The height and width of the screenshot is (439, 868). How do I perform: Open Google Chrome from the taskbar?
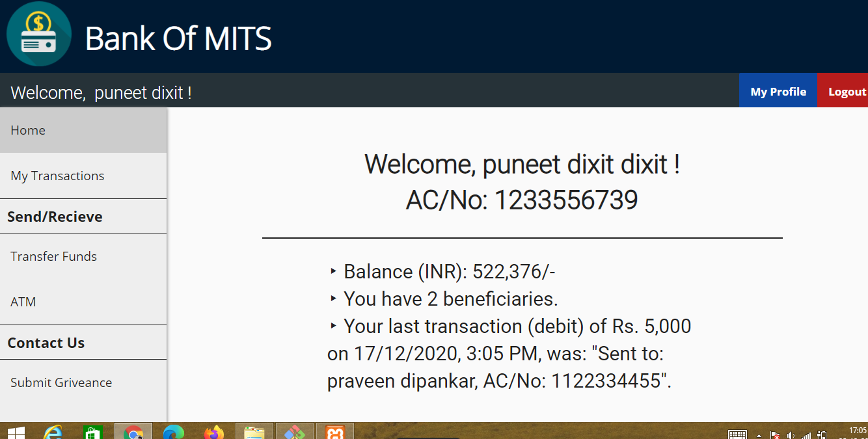(133, 431)
